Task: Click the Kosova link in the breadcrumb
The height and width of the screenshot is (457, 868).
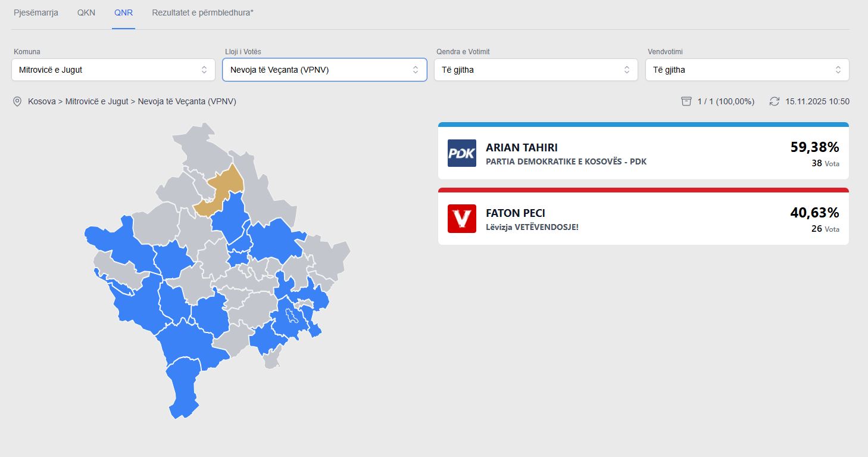Action: 42,102
